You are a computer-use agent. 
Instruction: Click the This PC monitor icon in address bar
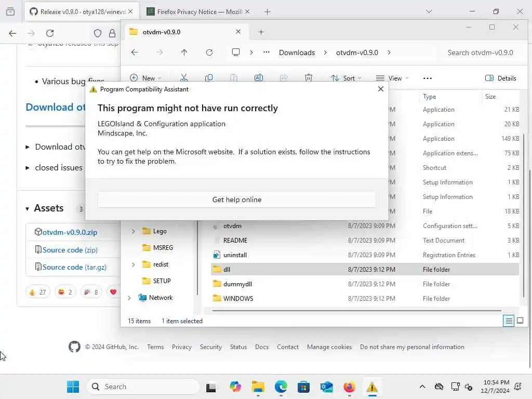coord(235,52)
